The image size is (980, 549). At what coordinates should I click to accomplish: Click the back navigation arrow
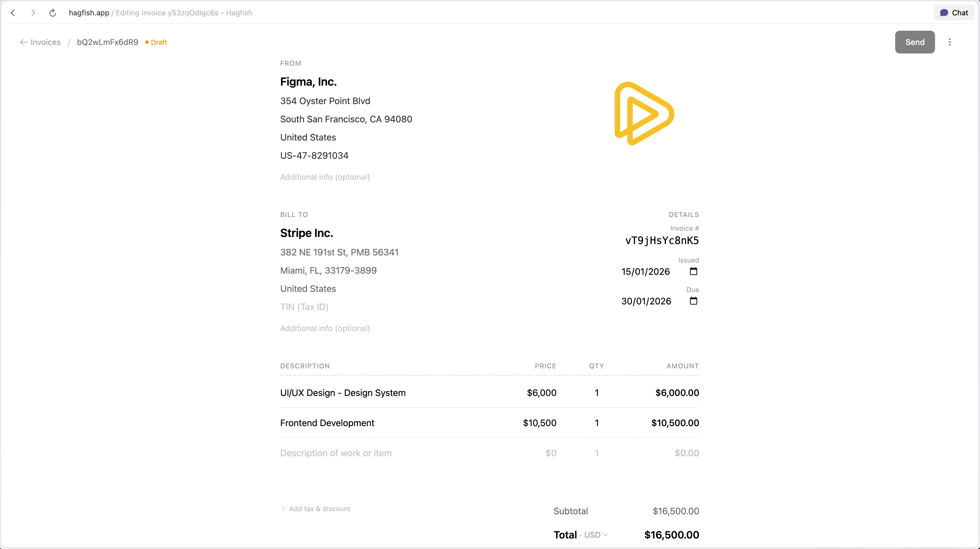tap(13, 13)
